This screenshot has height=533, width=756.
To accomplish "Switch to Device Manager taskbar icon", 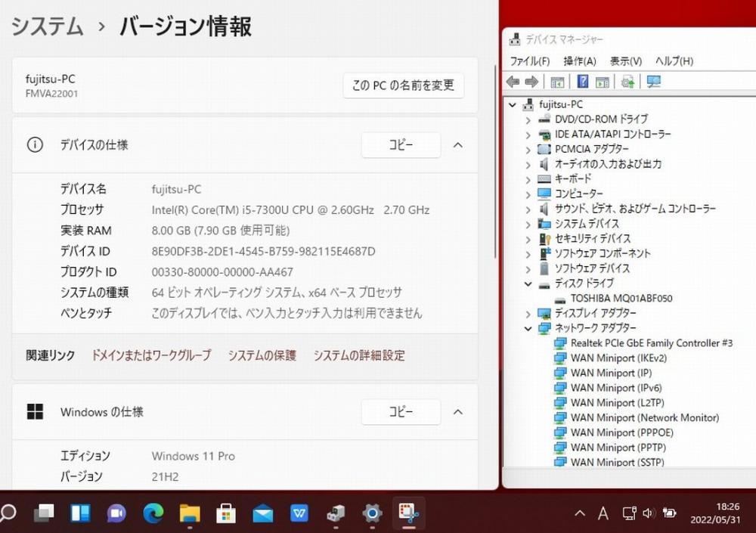I will tap(336, 513).
